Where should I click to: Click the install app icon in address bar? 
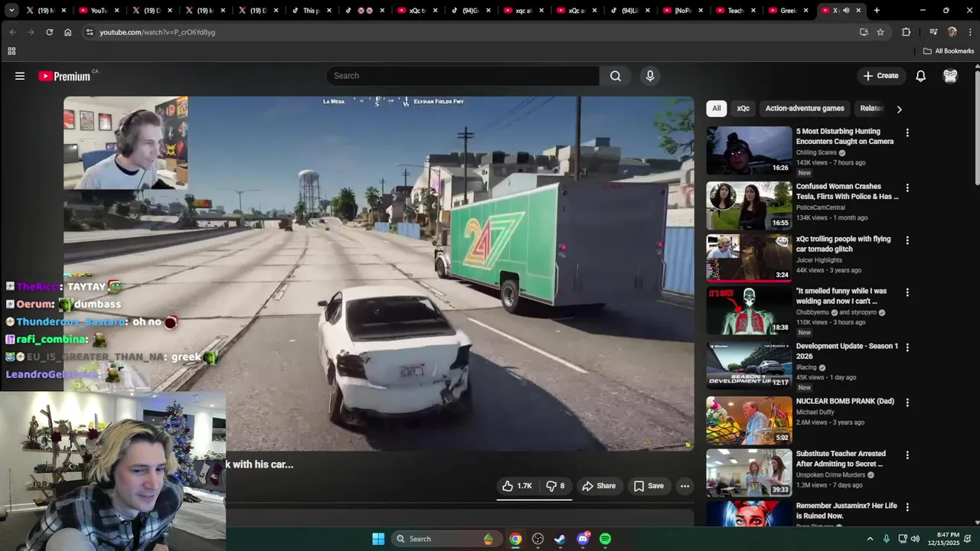coord(864,32)
